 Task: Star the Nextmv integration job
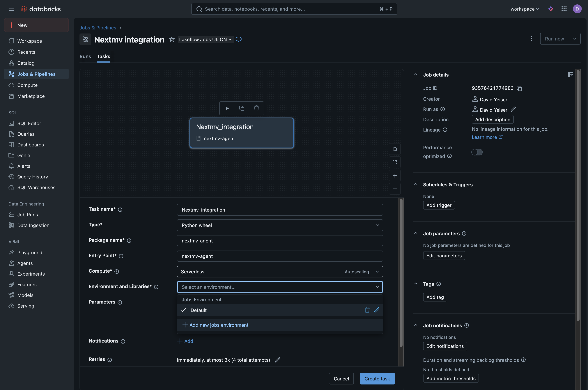pos(172,39)
